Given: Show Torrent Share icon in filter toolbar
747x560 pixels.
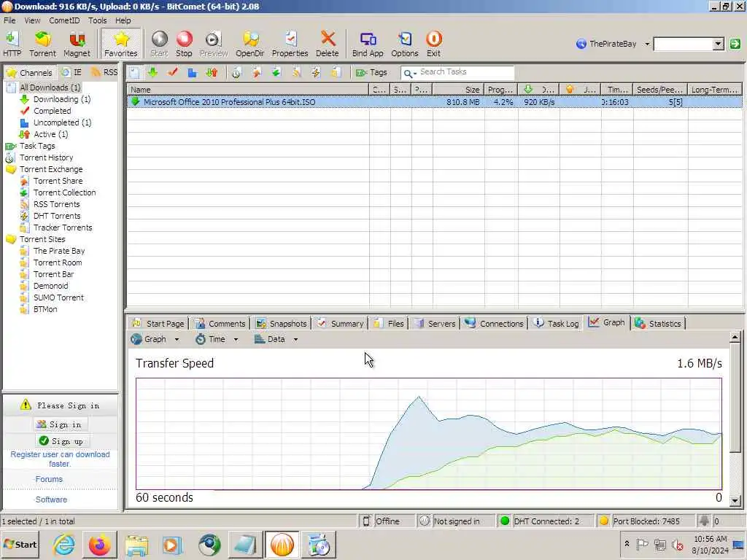Looking at the screenshot, I should point(257,72).
